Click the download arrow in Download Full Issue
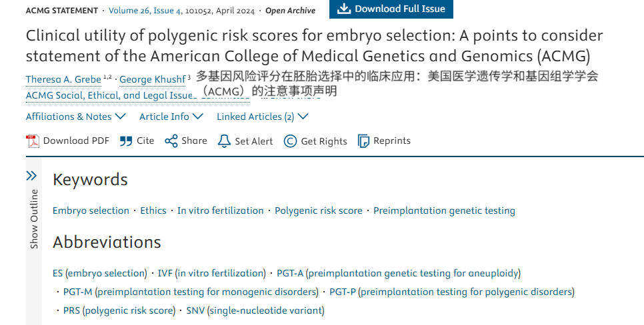The height and width of the screenshot is (325, 644). [x=344, y=9]
